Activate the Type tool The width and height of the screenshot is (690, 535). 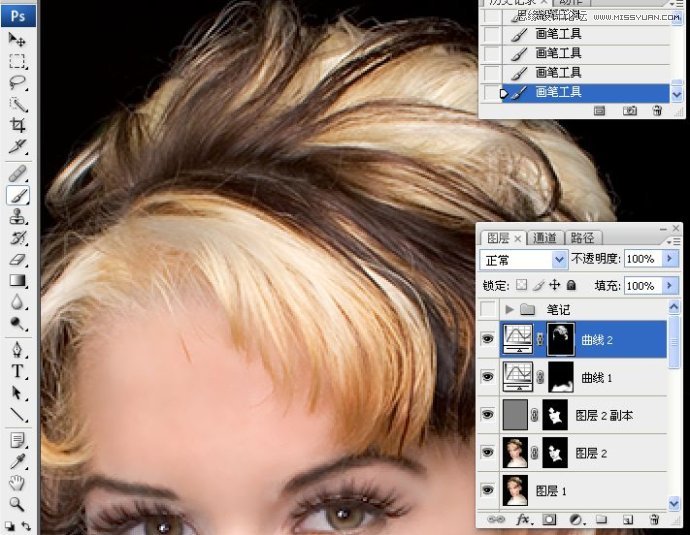(x=17, y=370)
